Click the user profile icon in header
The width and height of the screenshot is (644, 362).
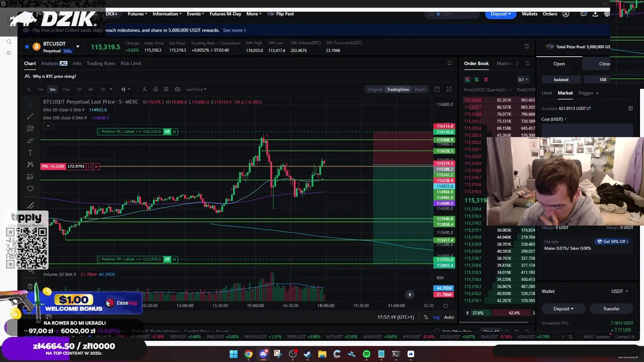(566, 14)
